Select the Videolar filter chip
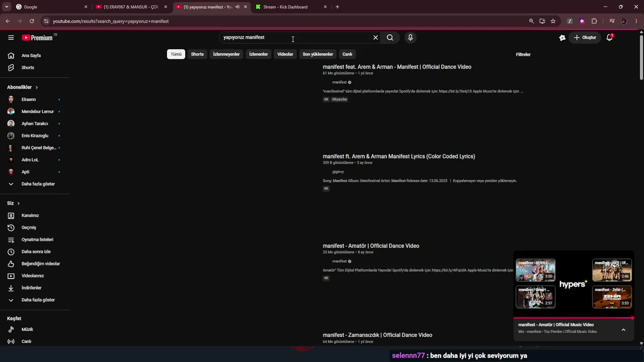Screen dimensions: 644x362 285,54
